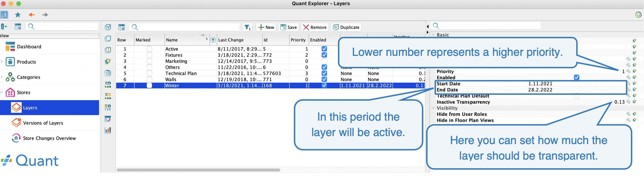Click the favorites star icon
This screenshot has height=176, width=644.
[x=18, y=15]
